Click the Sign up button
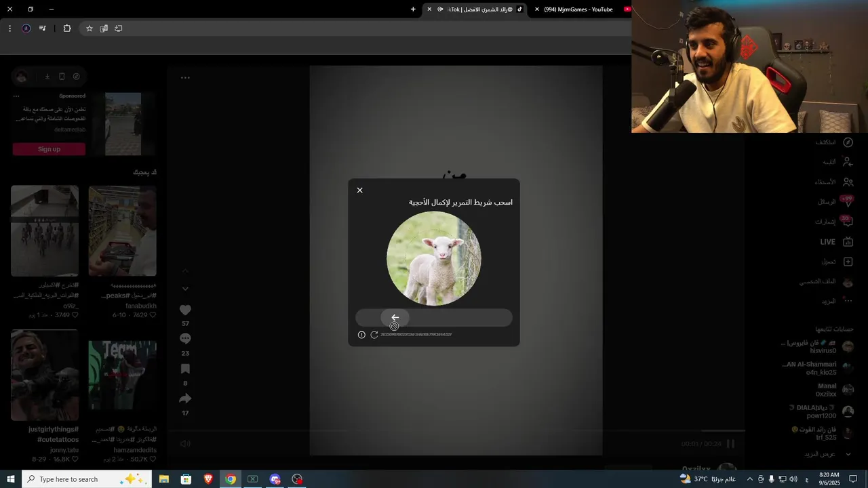Screen dimensions: 868x488 coord(49,149)
